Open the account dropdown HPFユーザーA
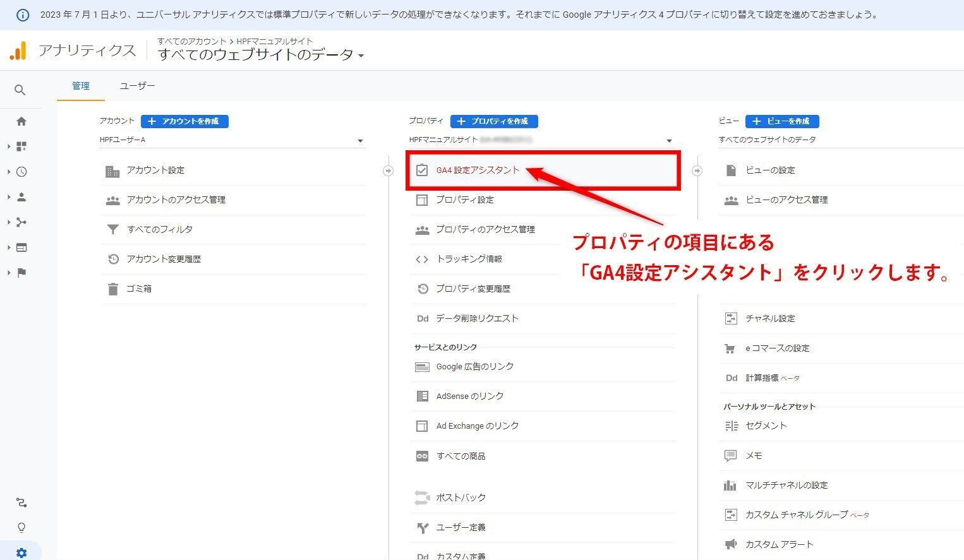This screenshot has height=560, width=964. point(232,140)
